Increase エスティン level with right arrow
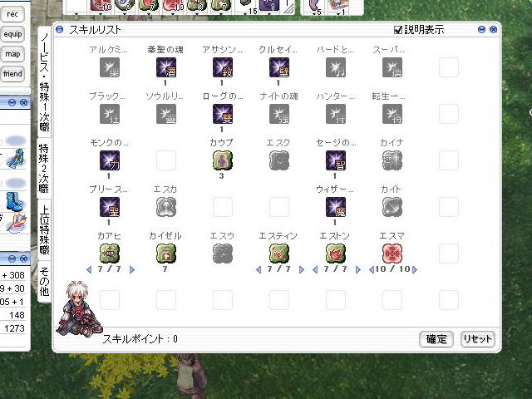This screenshot has width=532, height=399. click(x=301, y=269)
